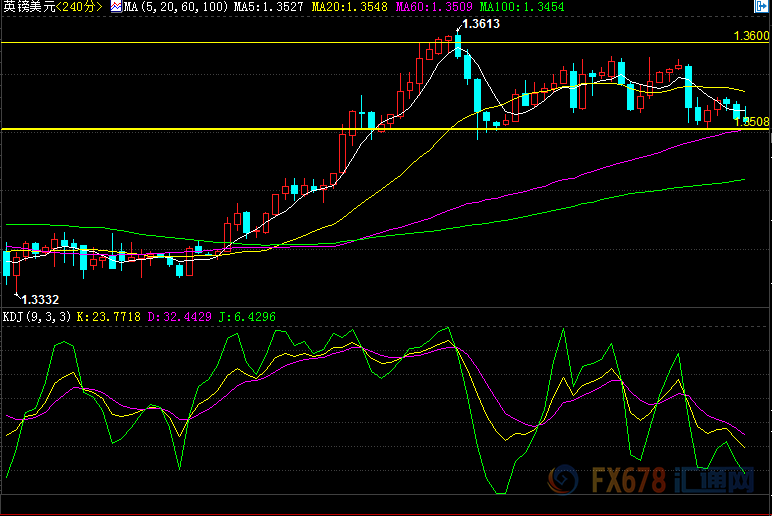Open the 240分 timeframe selector
This screenshot has width=772, height=516.
coord(78,7)
